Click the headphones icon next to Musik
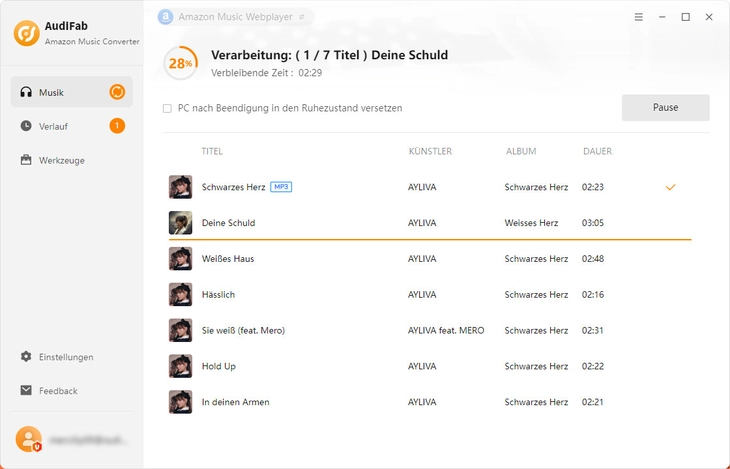This screenshot has width=730, height=469. (26, 92)
